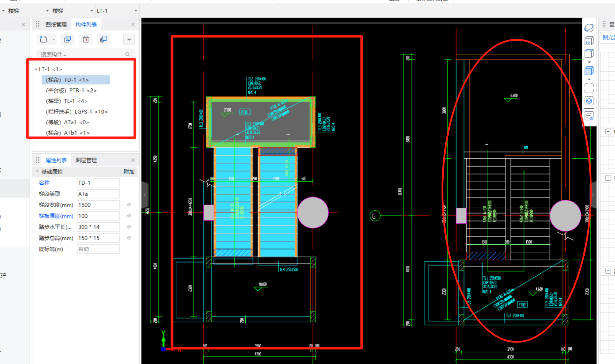Toggle 梯段宽度 attach radio circle

pyautogui.click(x=129, y=205)
